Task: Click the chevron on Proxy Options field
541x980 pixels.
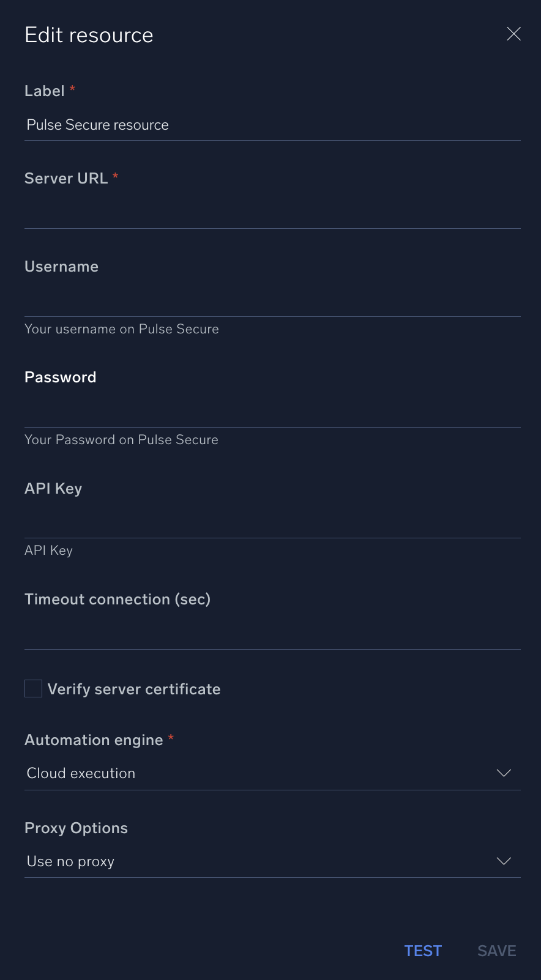Action: pyautogui.click(x=504, y=861)
